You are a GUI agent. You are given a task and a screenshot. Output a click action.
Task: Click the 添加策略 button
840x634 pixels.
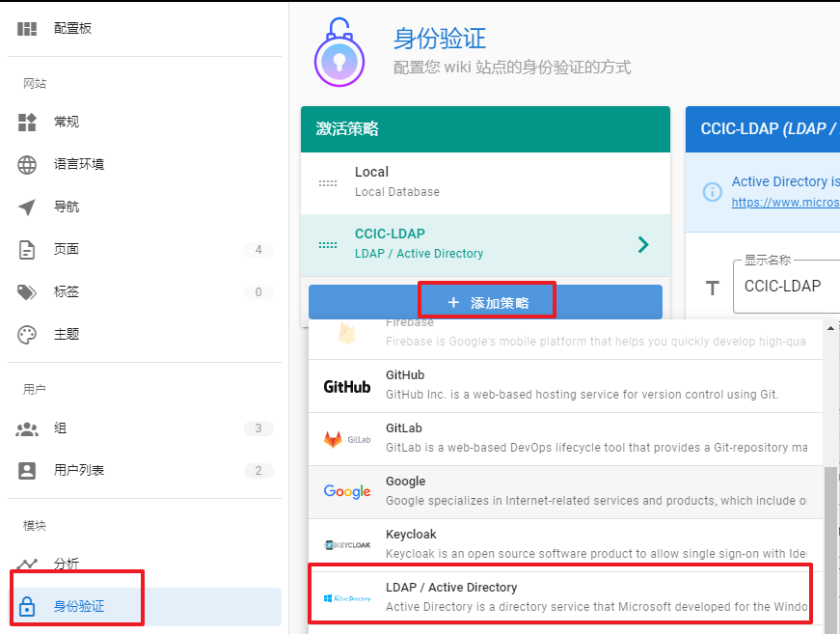click(486, 300)
